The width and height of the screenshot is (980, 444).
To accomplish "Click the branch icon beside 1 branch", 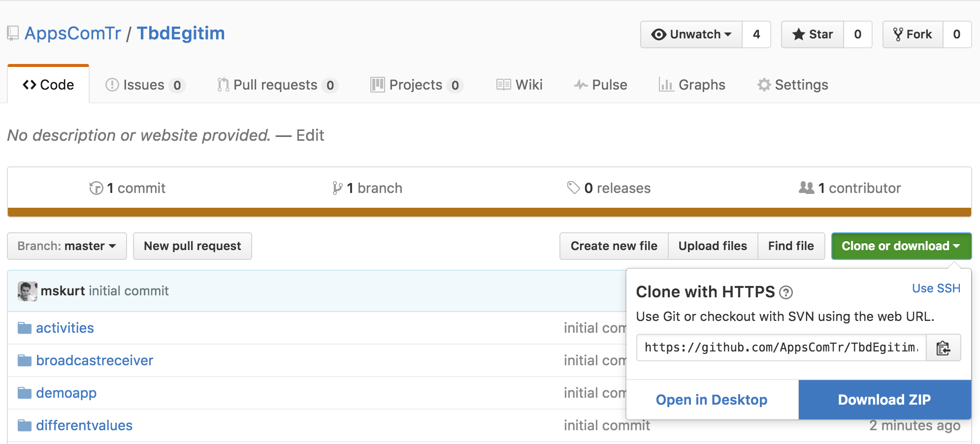I will pos(337,188).
